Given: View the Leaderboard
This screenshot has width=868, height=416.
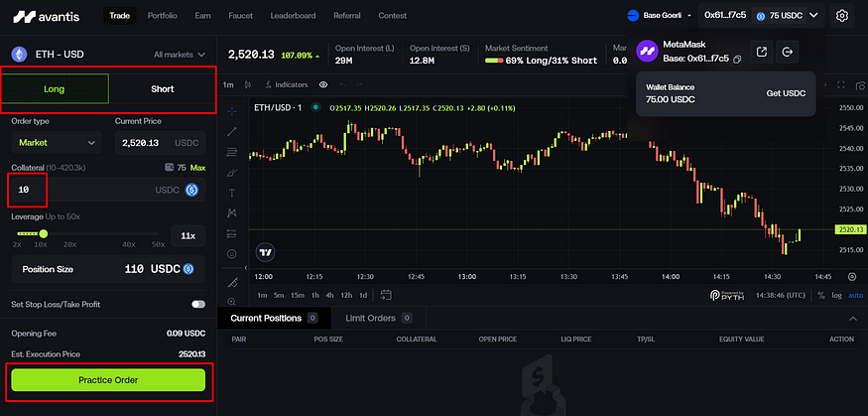Looking at the screenshot, I should [294, 16].
